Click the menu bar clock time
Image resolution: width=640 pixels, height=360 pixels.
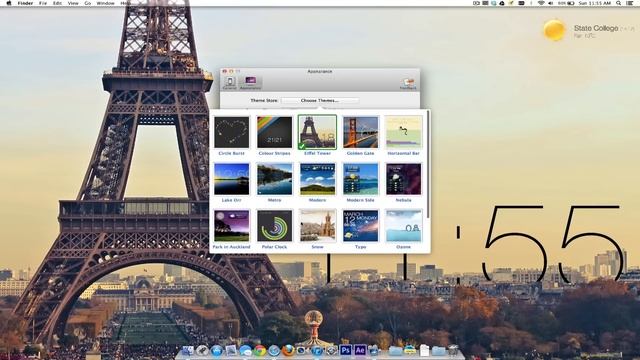595,3
